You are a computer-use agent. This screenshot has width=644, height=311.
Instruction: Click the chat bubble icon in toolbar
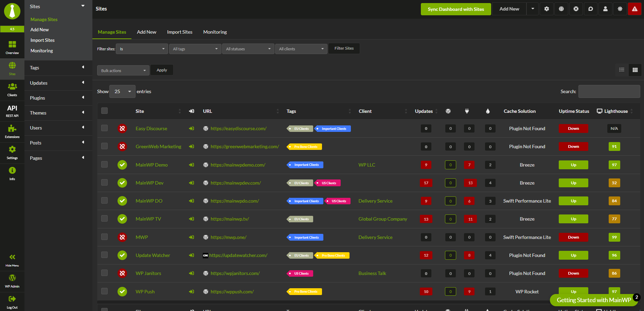pyautogui.click(x=591, y=9)
